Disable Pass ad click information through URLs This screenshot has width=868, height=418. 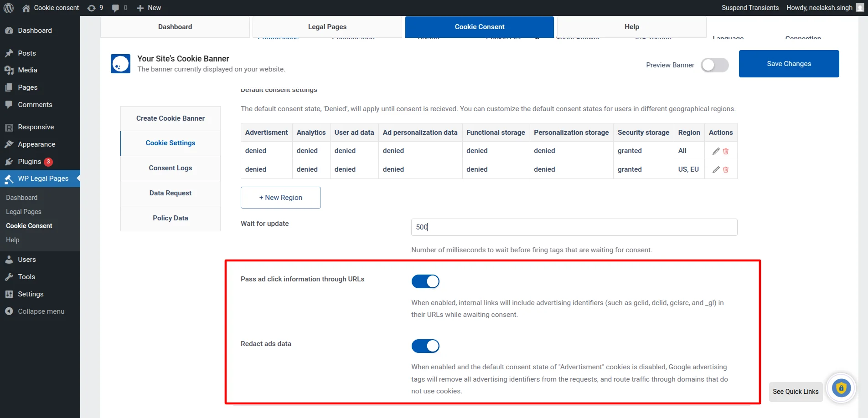point(425,281)
